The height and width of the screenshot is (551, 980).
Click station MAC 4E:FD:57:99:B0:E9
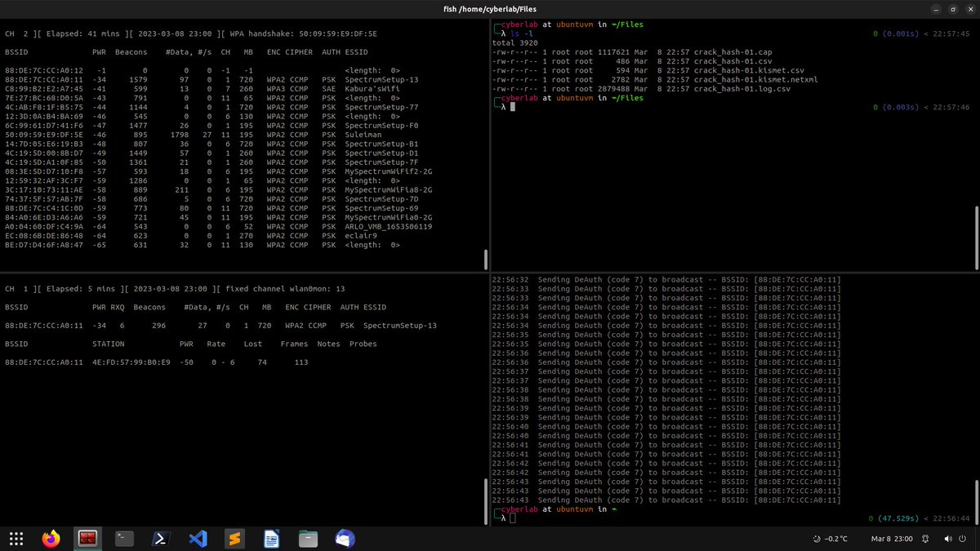[x=132, y=362]
